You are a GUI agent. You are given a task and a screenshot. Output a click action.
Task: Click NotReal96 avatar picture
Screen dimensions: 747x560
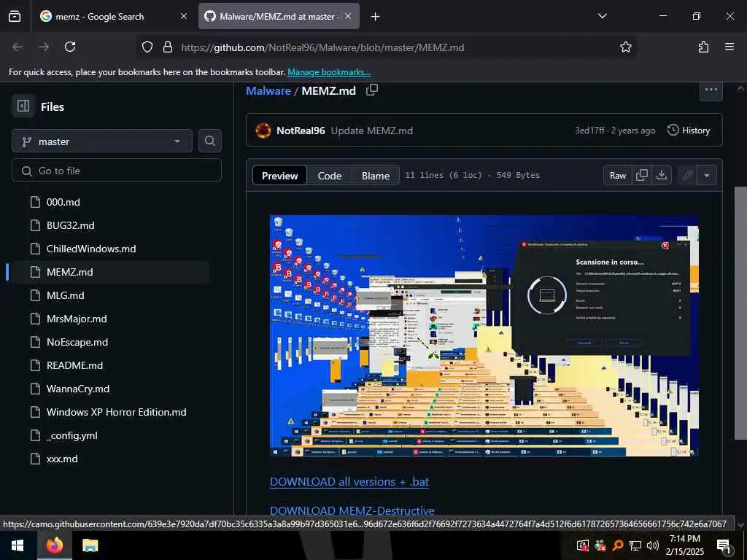click(263, 130)
